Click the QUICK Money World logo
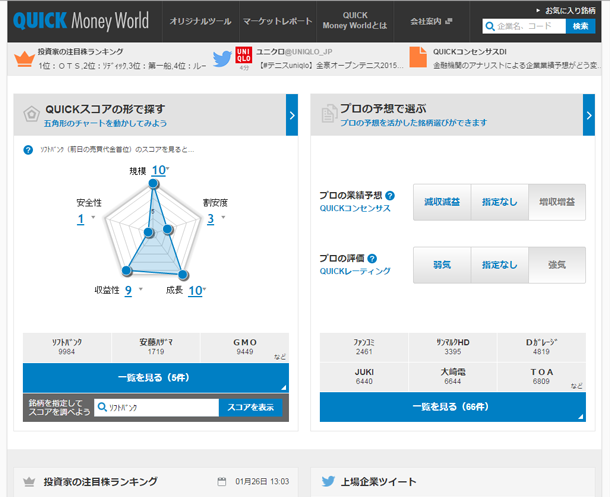This screenshot has width=610, height=497. (x=81, y=21)
